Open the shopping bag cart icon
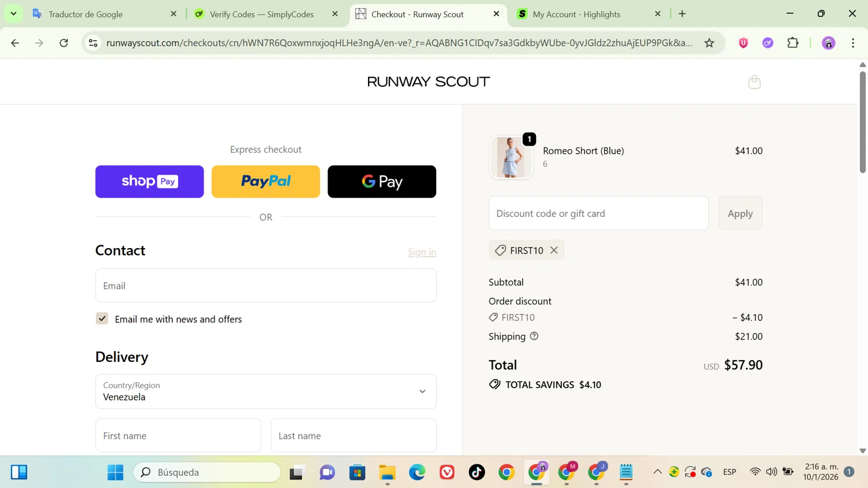 (x=754, y=82)
